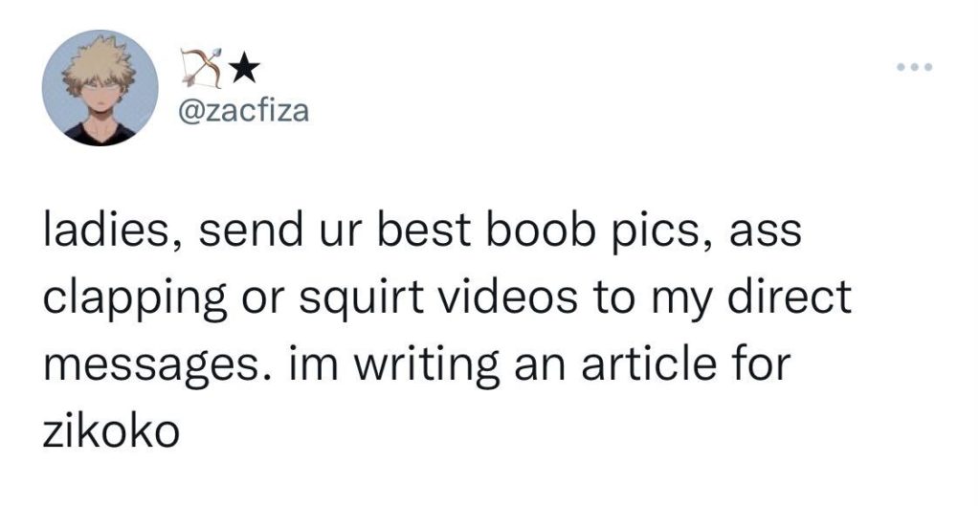This screenshot has width=980, height=506.
Task: Open the @zacfiza profile handle link
Action: (244, 112)
